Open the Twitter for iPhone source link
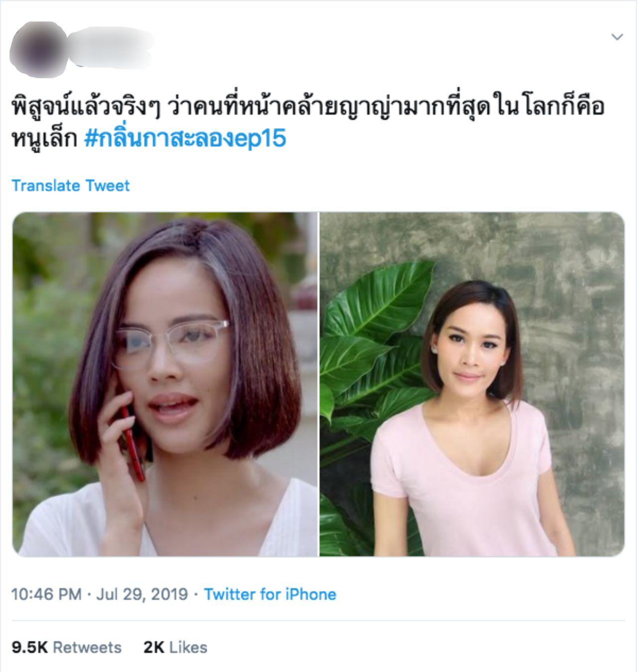The image size is (638, 672). tap(270, 594)
